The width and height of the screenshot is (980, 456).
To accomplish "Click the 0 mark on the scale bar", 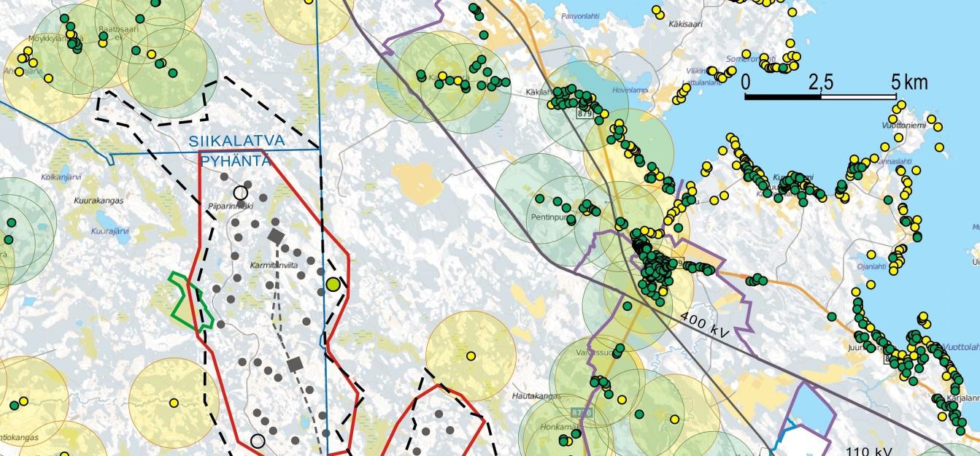I will point(746,82).
